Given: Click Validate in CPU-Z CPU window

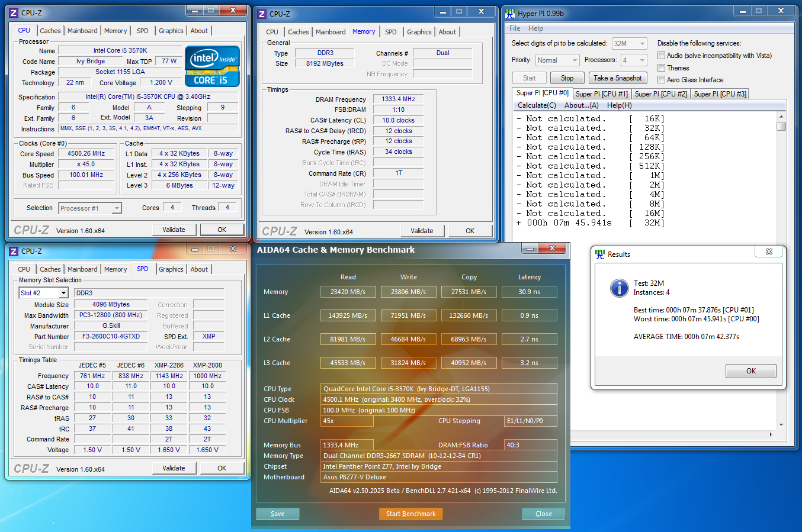Looking at the screenshot, I should coord(174,230).
